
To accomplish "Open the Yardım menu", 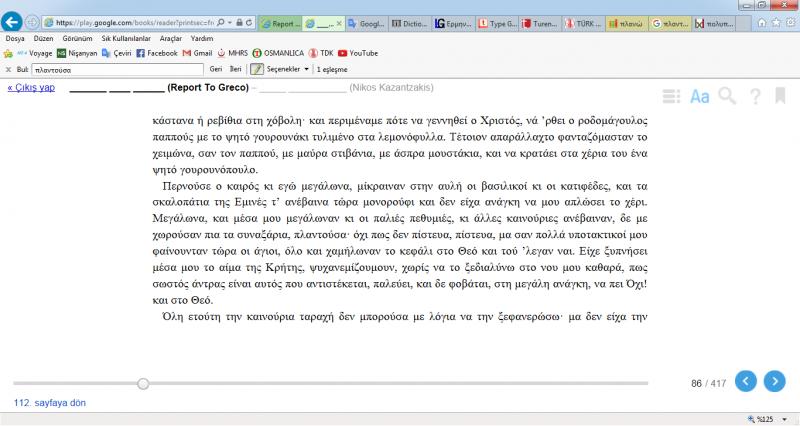I will coord(202,38).
